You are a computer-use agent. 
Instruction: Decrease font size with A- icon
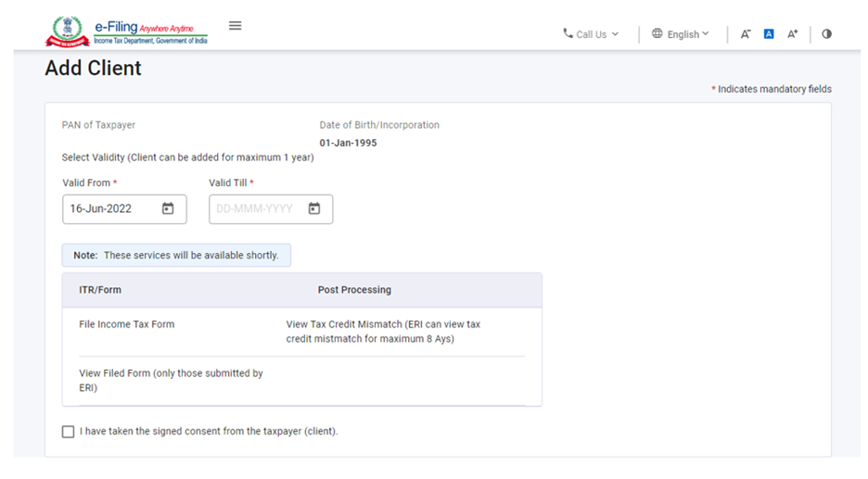point(746,34)
